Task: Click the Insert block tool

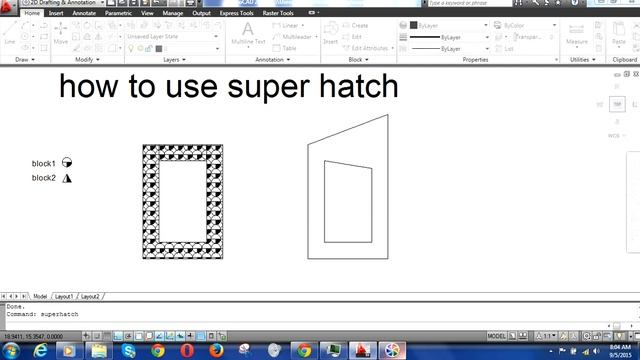Action: (x=330, y=33)
